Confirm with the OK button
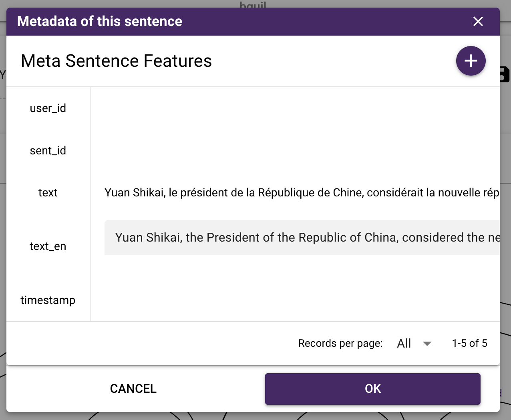The height and width of the screenshot is (420, 511). [373, 389]
